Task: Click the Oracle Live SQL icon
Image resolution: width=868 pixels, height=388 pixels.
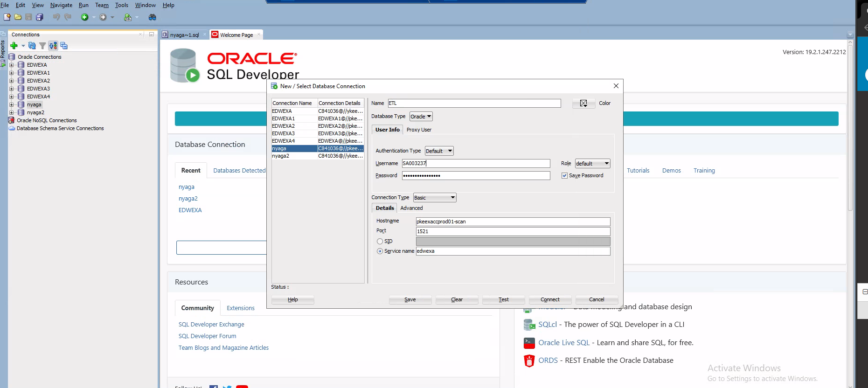Action: click(x=529, y=343)
